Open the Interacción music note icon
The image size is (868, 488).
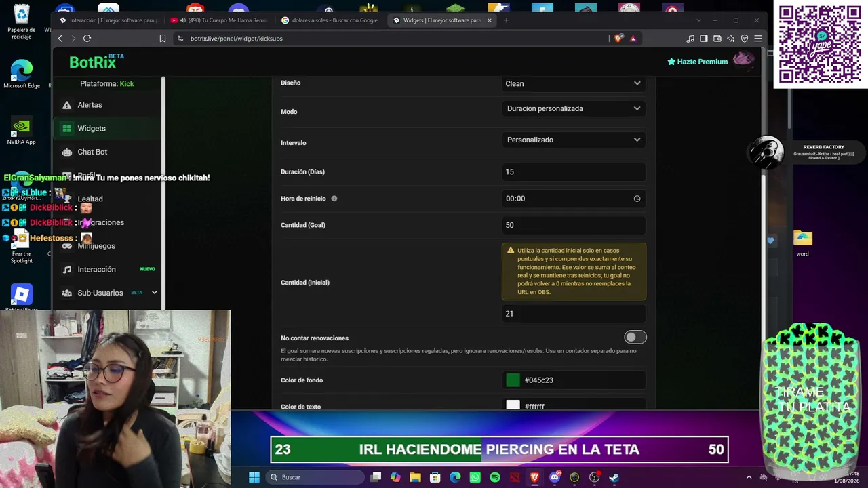pos(66,269)
